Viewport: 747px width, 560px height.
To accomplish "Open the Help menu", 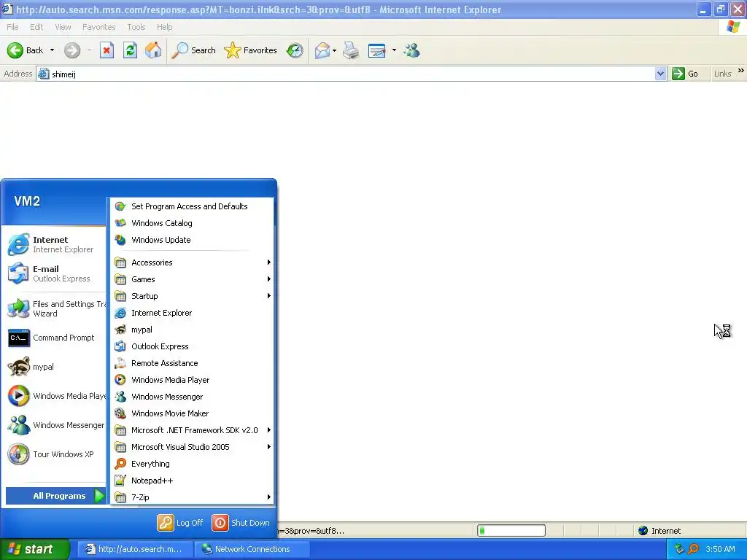I will (165, 27).
